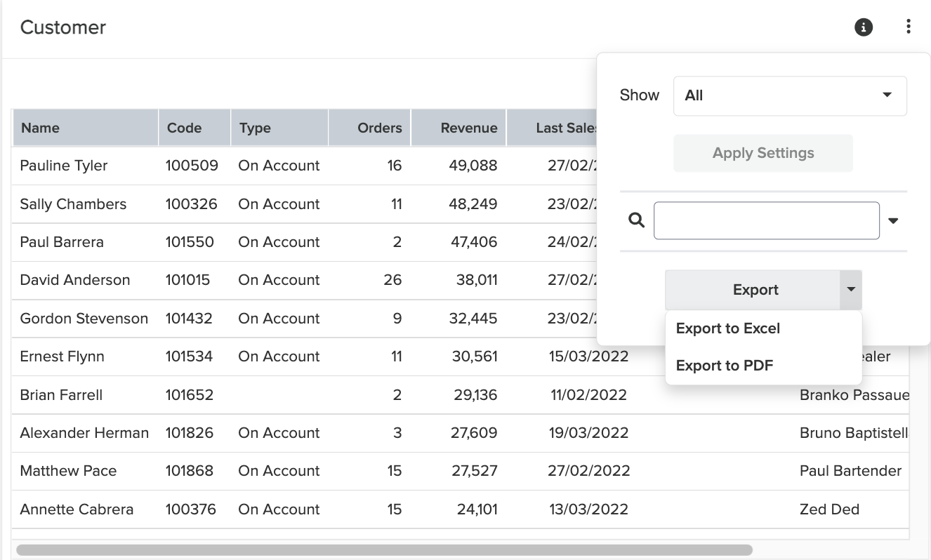Screen dimensions: 931x560
Task: Toggle the Export dropdown arrow
Action: click(x=850, y=290)
